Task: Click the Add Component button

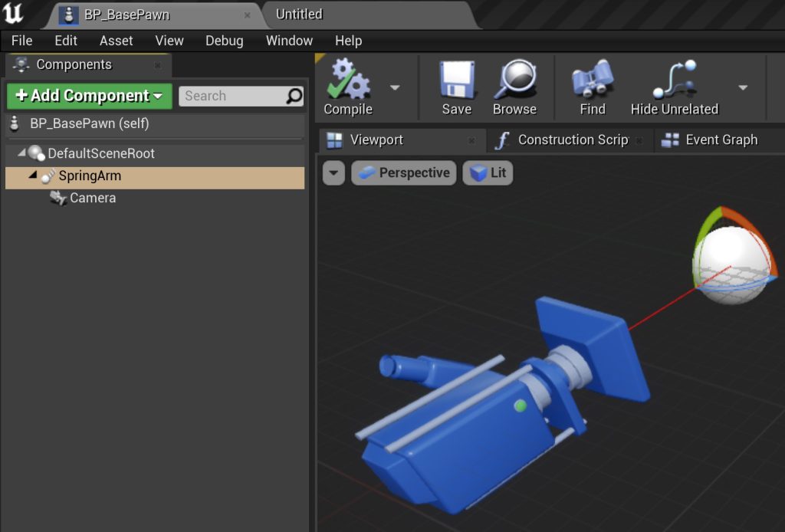Action: pyautogui.click(x=89, y=96)
